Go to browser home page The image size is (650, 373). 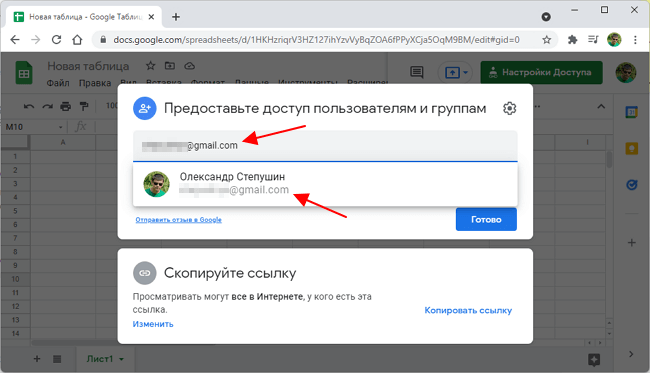point(77,40)
